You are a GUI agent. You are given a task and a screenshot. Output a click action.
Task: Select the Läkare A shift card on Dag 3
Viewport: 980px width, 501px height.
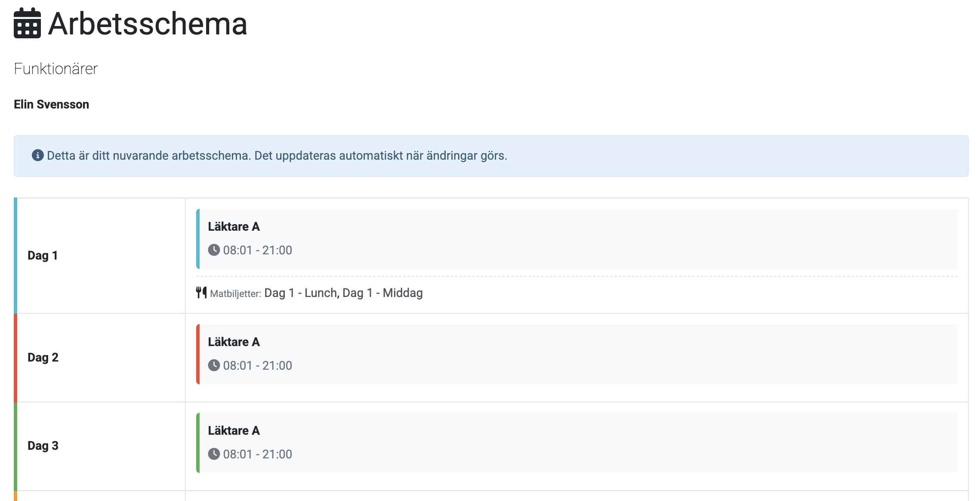576,442
